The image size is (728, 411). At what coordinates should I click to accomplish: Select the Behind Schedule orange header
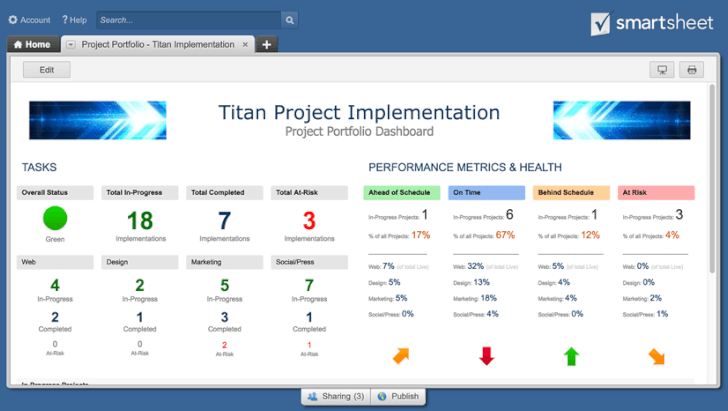571,193
